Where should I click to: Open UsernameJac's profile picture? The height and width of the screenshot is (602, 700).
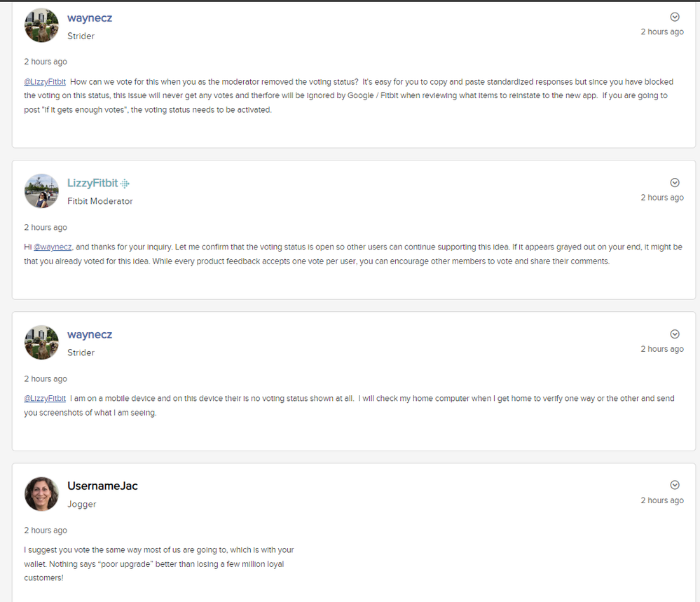[x=41, y=494]
